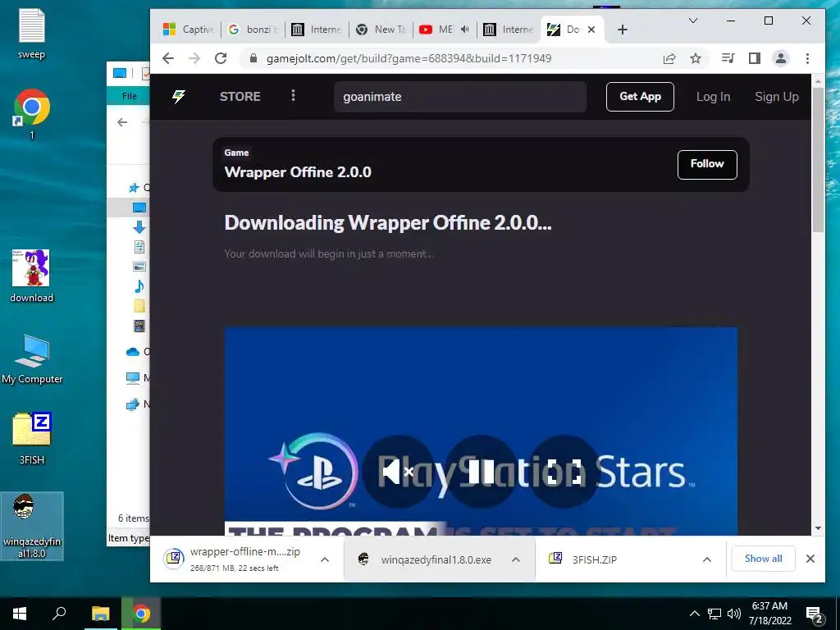Click the Wrapper Offine 2.0.0 game title

298,172
